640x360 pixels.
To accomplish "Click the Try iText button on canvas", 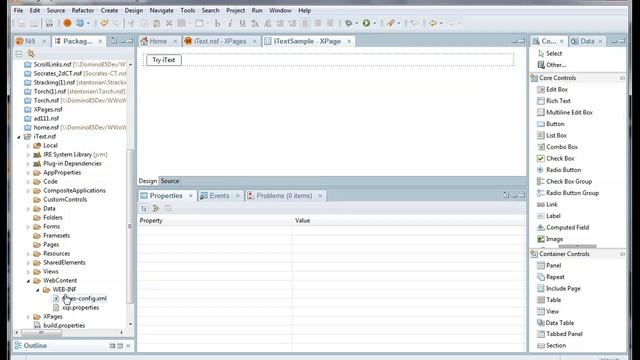I will click(x=164, y=60).
